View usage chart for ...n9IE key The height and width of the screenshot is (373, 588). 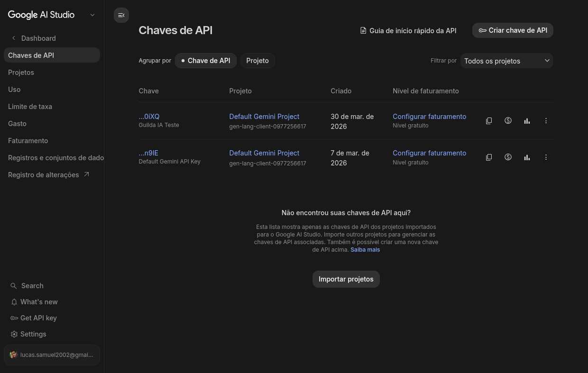(x=527, y=157)
